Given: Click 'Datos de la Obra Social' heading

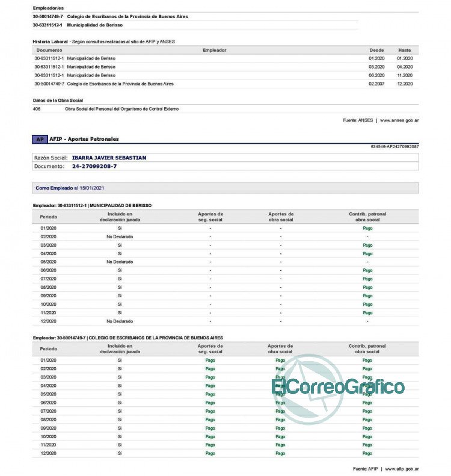Looking at the screenshot, I should (x=58, y=100).
